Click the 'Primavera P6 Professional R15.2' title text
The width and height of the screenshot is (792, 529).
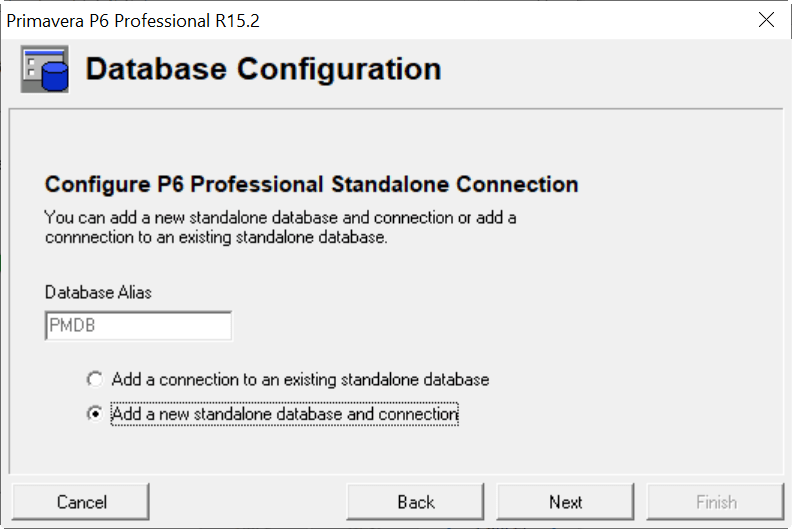[133, 21]
